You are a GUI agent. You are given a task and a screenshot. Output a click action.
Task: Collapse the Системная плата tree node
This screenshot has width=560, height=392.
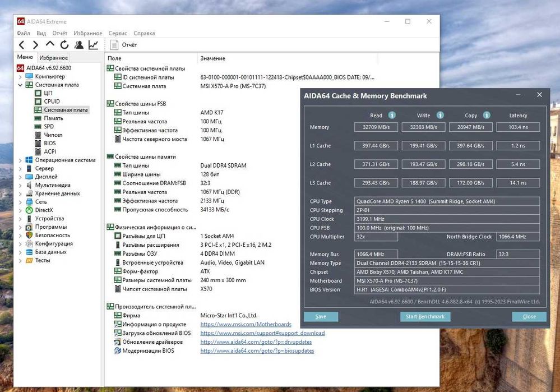point(20,85)
